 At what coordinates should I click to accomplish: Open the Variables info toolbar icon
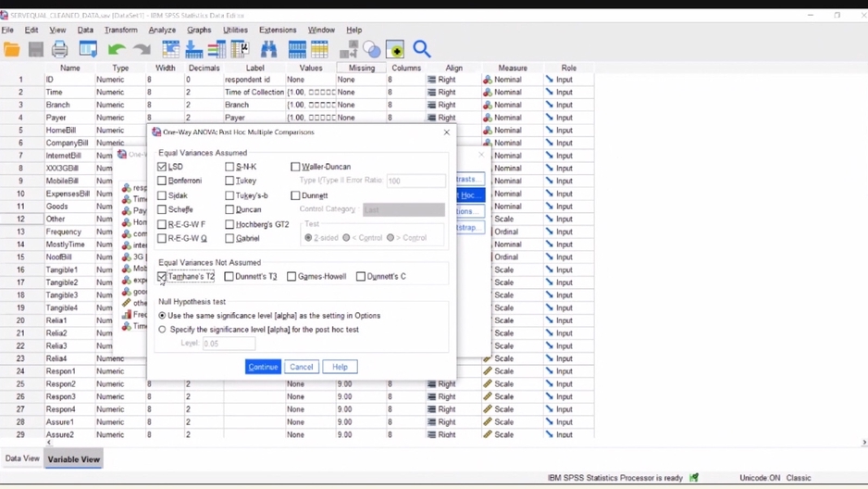pos(217,50)
